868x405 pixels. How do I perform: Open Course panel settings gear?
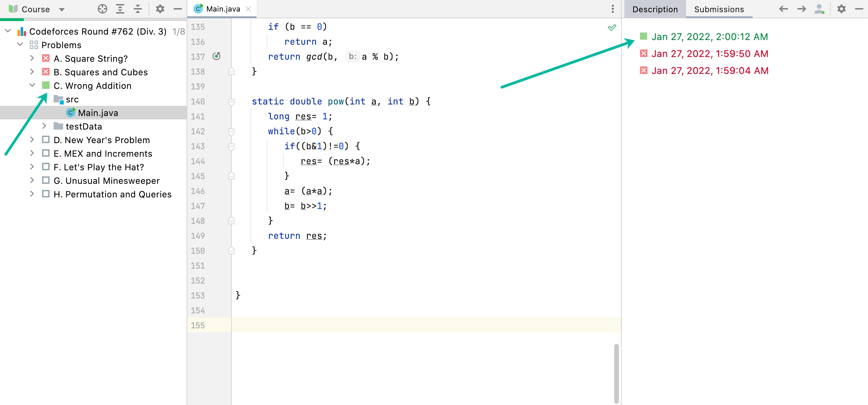[160, 9]
